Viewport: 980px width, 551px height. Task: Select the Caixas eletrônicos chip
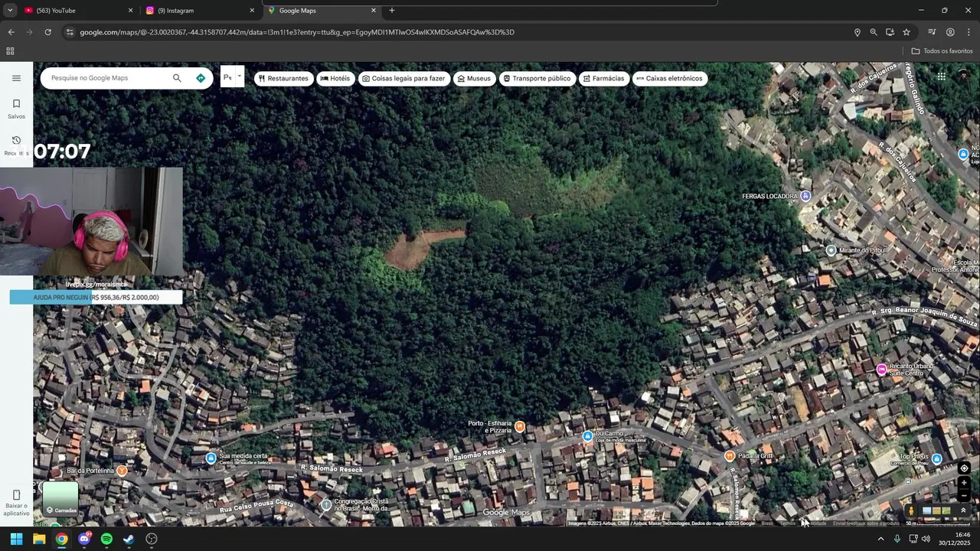click(x=669, y=78)
